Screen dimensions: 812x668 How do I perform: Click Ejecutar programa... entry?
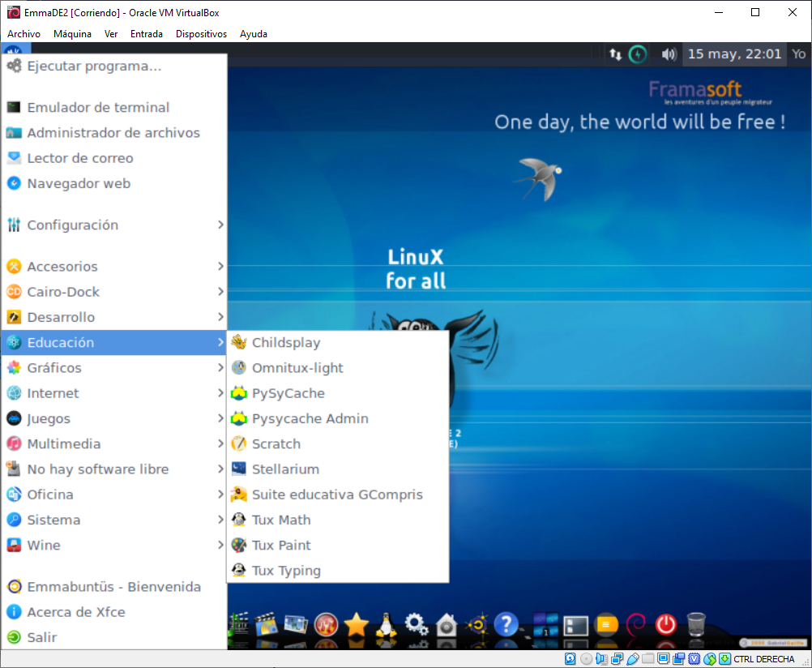click(94, 66)
